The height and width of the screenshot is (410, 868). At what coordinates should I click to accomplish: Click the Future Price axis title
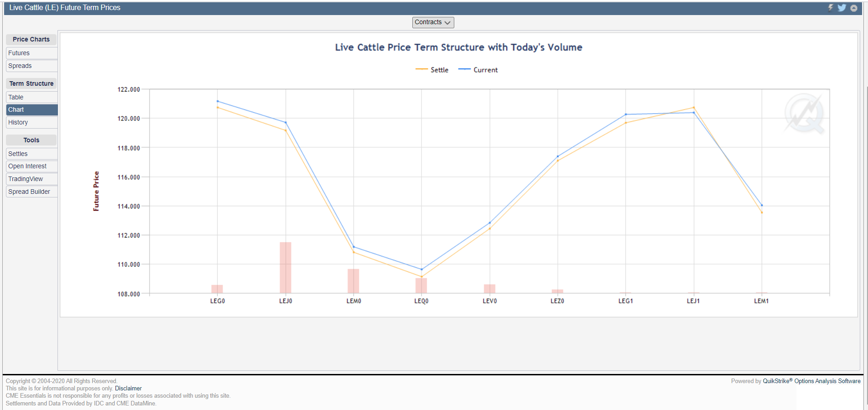[96, 191]
